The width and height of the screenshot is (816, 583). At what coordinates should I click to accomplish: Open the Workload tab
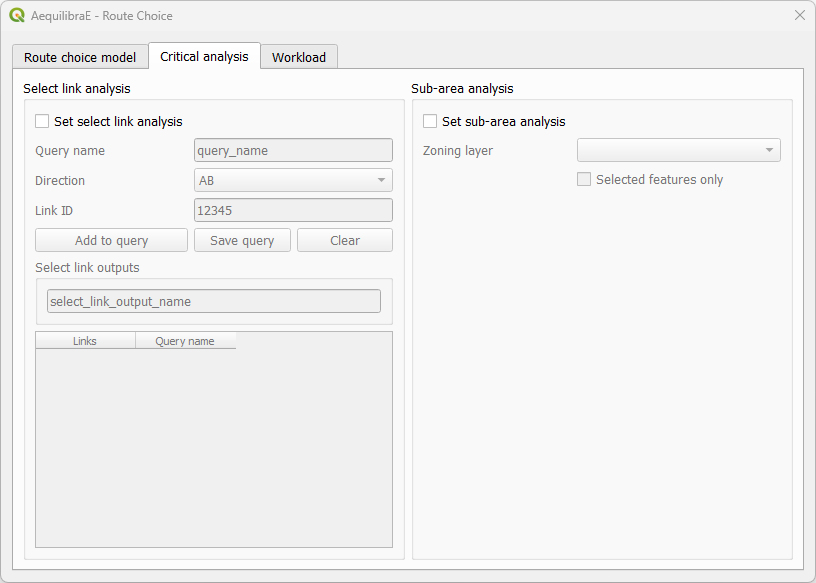pos(299,57)
